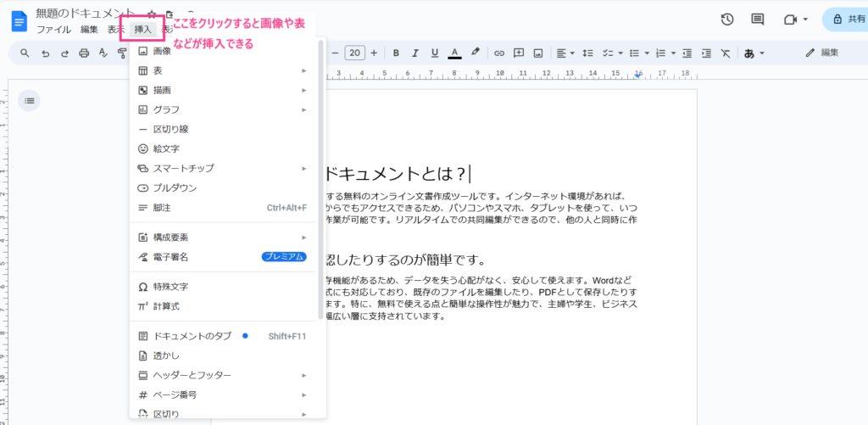Open the text alignment dropdown

565,53
